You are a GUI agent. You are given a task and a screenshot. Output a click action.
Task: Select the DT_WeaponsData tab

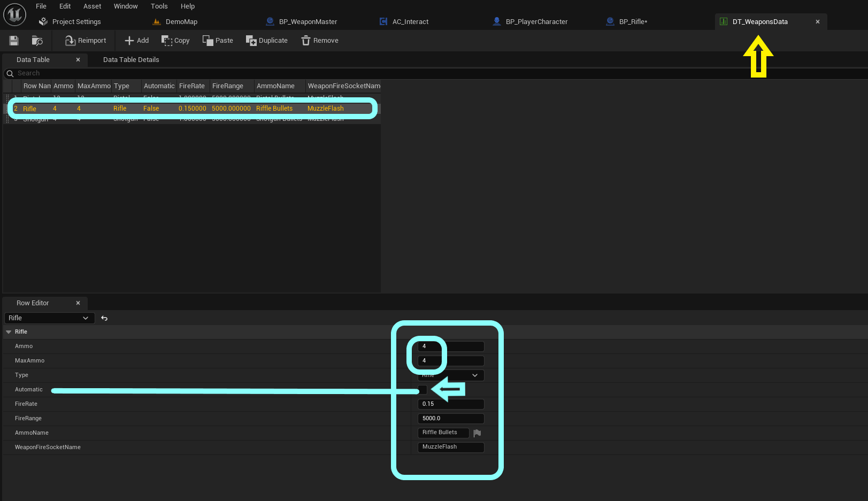760,22
